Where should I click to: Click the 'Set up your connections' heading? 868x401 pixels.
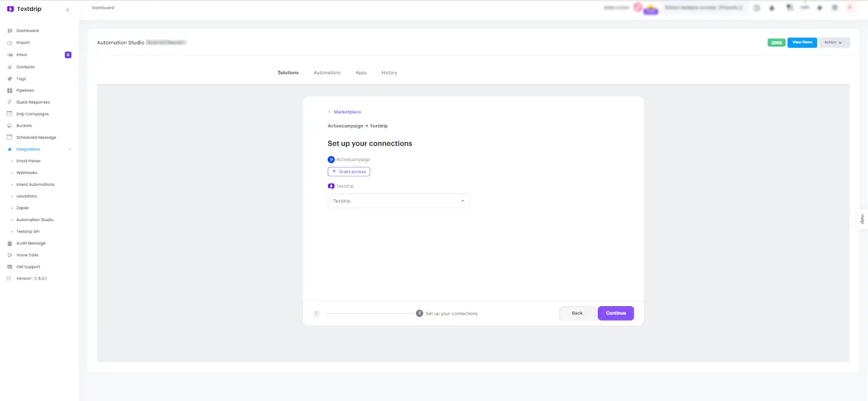pos(370,144)
